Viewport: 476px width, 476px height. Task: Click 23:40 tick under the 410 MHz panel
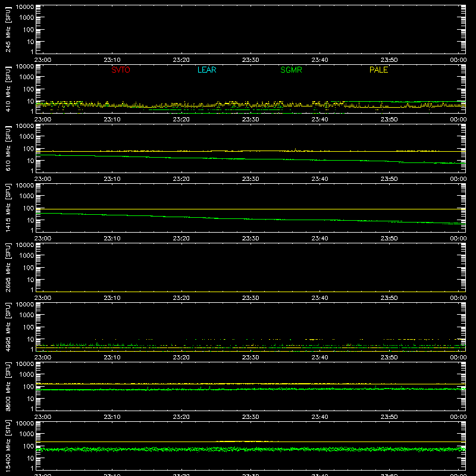point(320,120)
